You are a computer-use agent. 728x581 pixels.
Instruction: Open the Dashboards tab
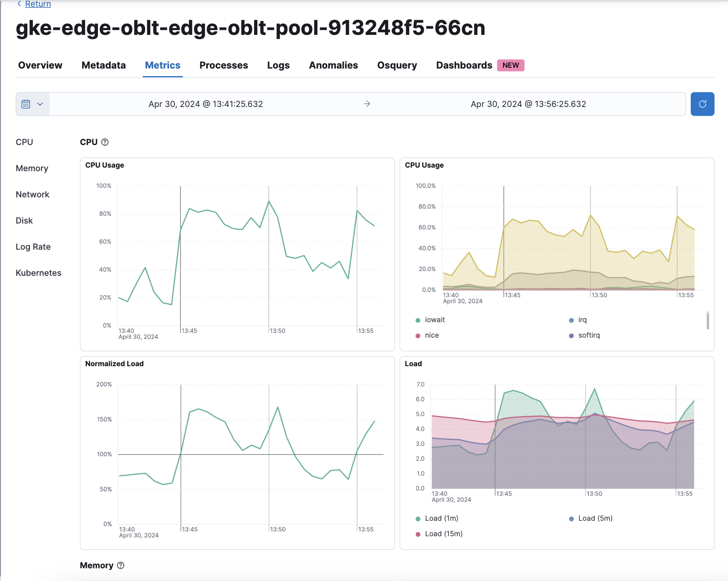tap(464, 65)
